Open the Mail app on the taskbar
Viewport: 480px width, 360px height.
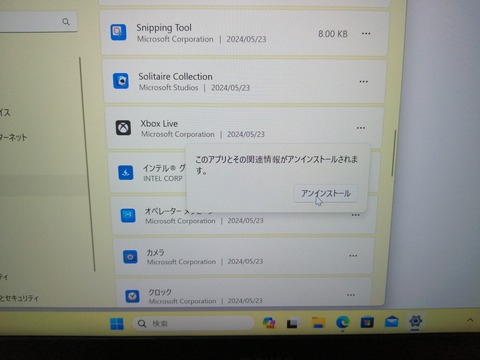click(x=391, y=322)
